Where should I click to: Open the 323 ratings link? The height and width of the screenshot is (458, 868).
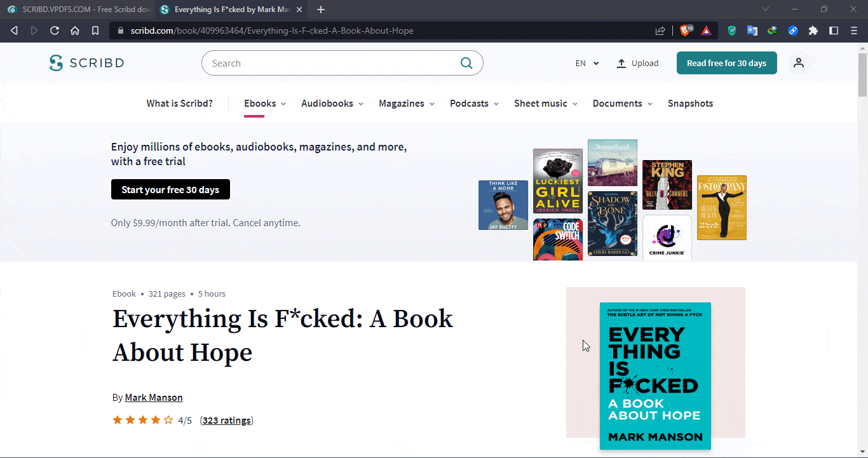coord(227,421)
